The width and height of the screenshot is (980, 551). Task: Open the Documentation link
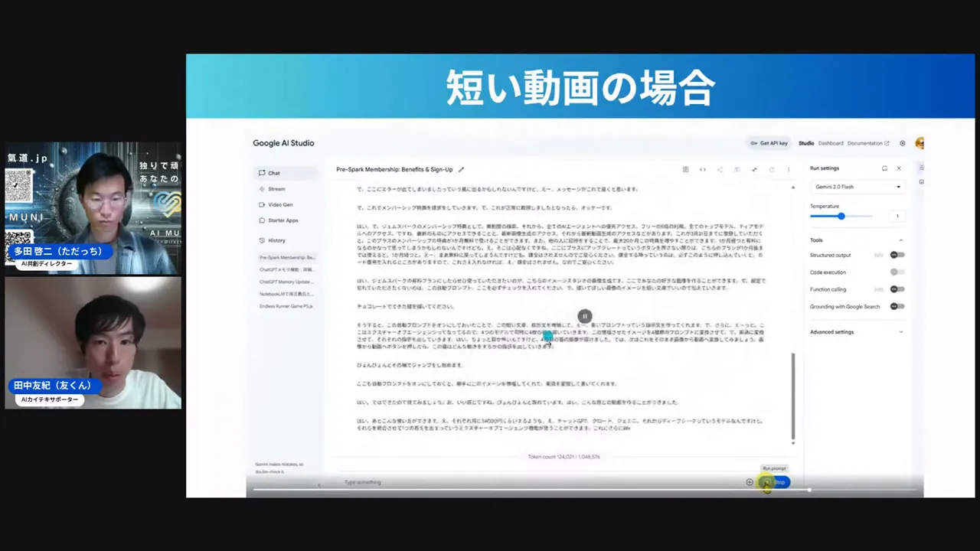(x=864, y=143)
